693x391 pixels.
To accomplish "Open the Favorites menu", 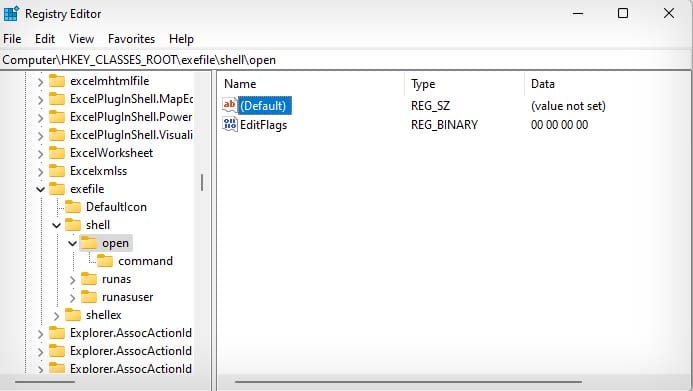I will pos(131,39).
